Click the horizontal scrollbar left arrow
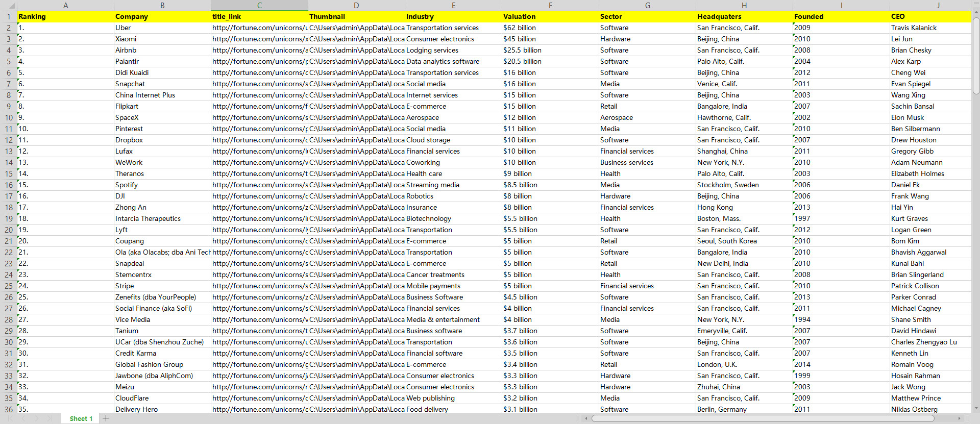Image resolution: width=980 pixels, height=424 pixels. pyautogui.click(x=586, y=418)
